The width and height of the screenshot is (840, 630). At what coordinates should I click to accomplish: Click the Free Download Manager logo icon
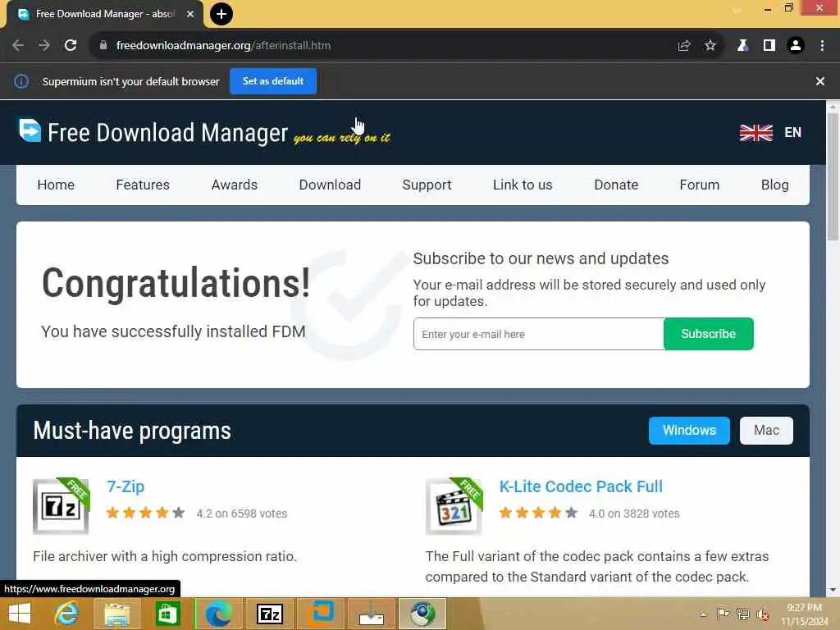coord(30,130)
